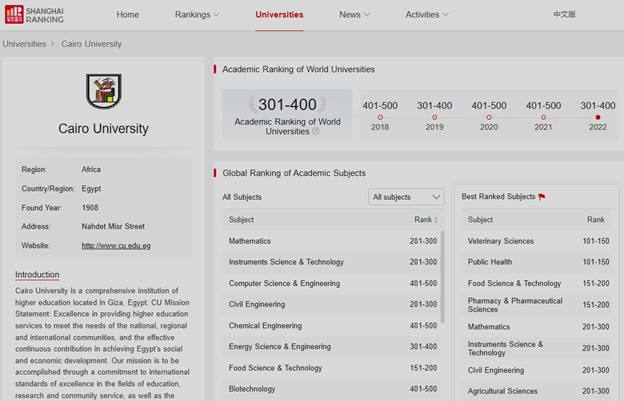Open the http://www.cu.edu.eg website link

116,245
